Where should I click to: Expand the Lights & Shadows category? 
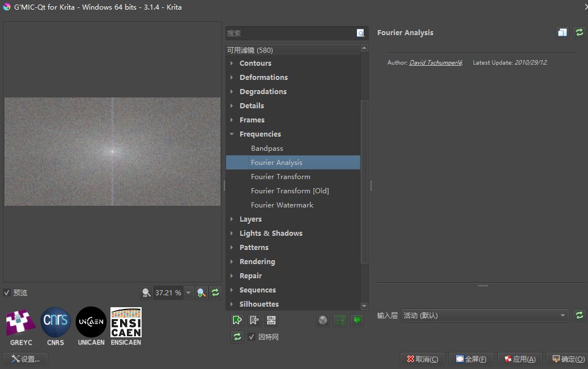point(232,234)
